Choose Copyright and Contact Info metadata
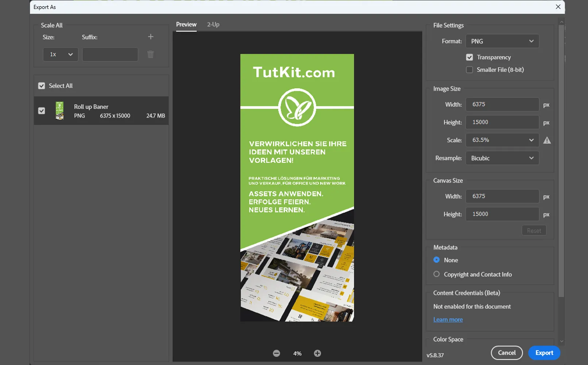Image resolution: width=588 pixels, height=365 pixels. [x=436, y=274]
